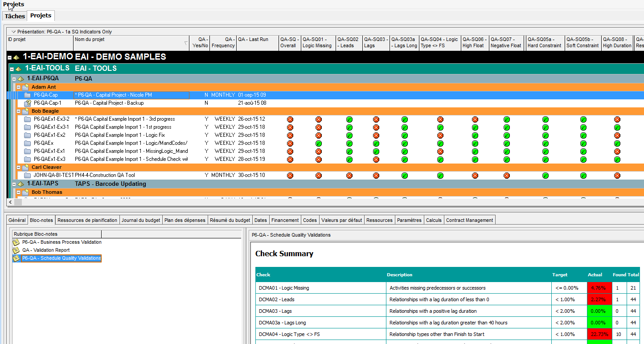644x344 pixels.
Task: Click the folder icon of project P6-QA-Cap
Action: point(28,95)
